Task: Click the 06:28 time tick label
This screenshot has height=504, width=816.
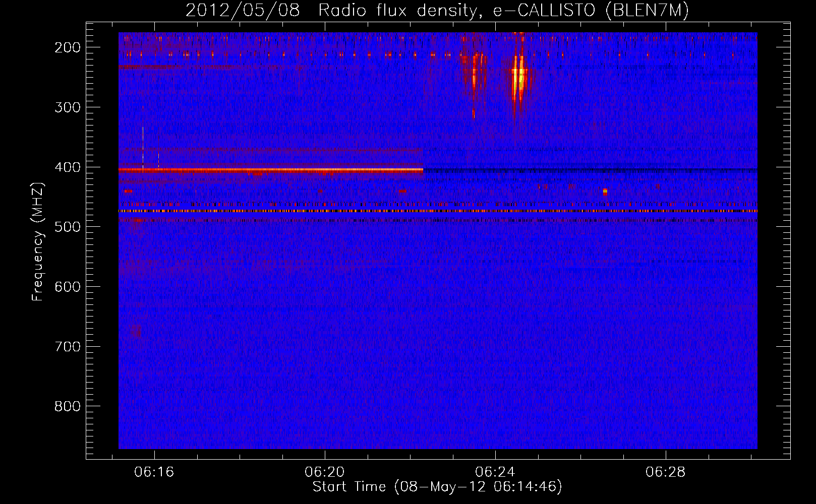Action: click(666, 472)
